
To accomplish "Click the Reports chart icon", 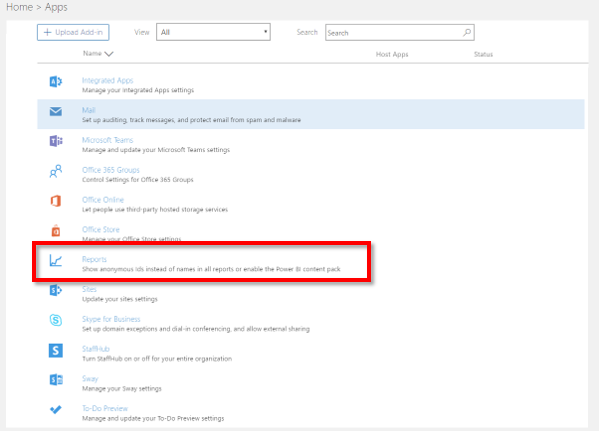I will click(x=56, y=260).
